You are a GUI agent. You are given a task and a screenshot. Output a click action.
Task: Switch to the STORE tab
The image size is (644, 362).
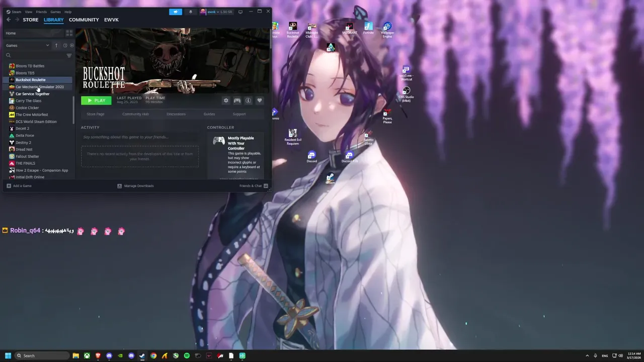[x=31, y=20]
